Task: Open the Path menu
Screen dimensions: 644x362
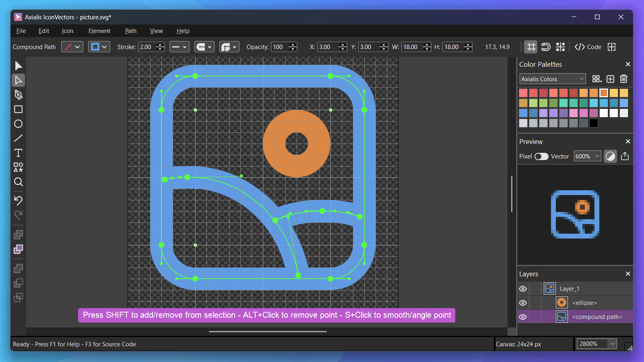Action: (131, 31)
